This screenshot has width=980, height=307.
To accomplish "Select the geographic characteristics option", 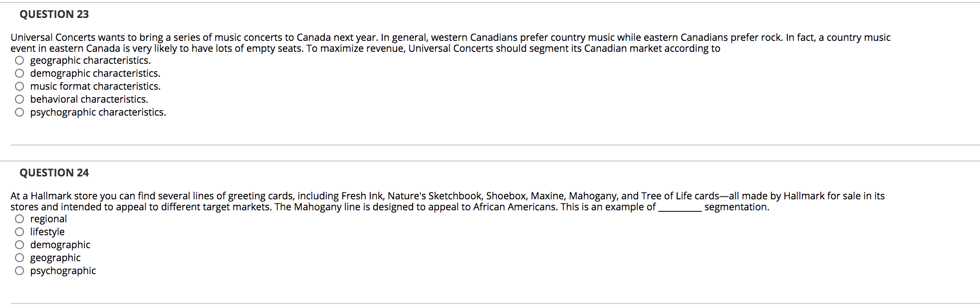I will (x=19, y=61).
